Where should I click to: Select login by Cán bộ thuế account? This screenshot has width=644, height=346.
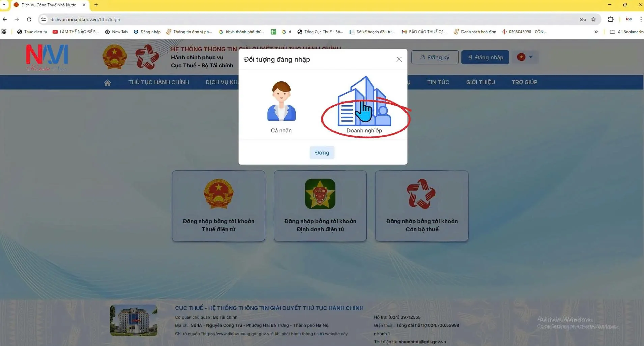click(x=421, y=206)
